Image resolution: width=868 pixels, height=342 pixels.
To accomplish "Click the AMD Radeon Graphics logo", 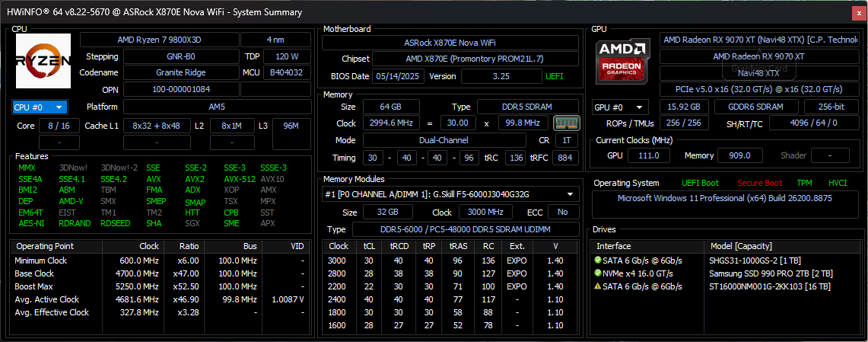I will point(623,61).
